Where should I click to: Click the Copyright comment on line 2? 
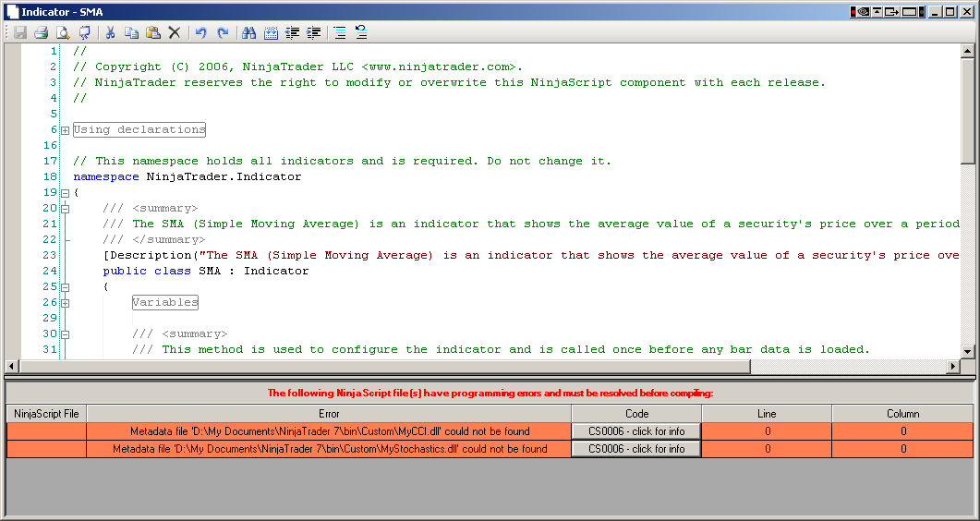(297, 67)
